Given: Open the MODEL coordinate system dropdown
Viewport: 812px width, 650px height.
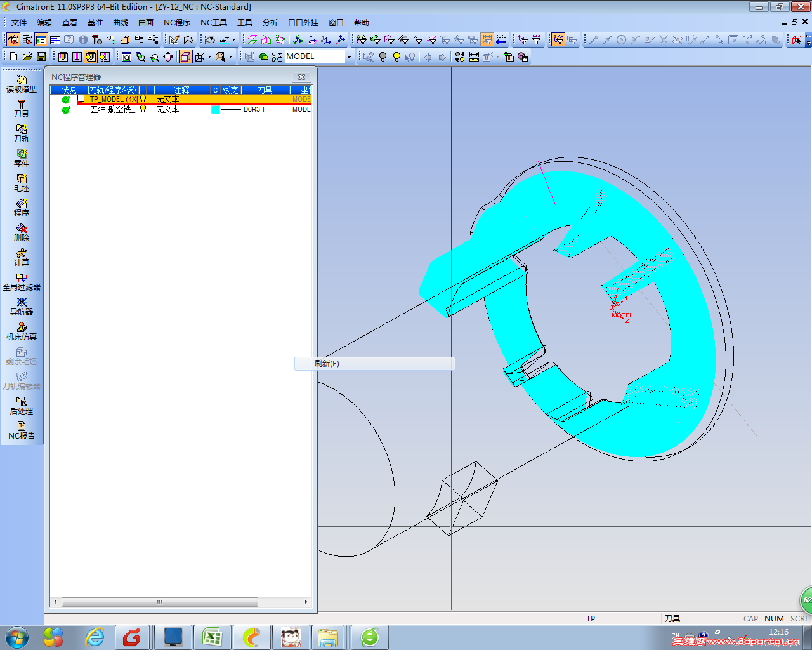Looking at the screenshot, I should point(349,56).
